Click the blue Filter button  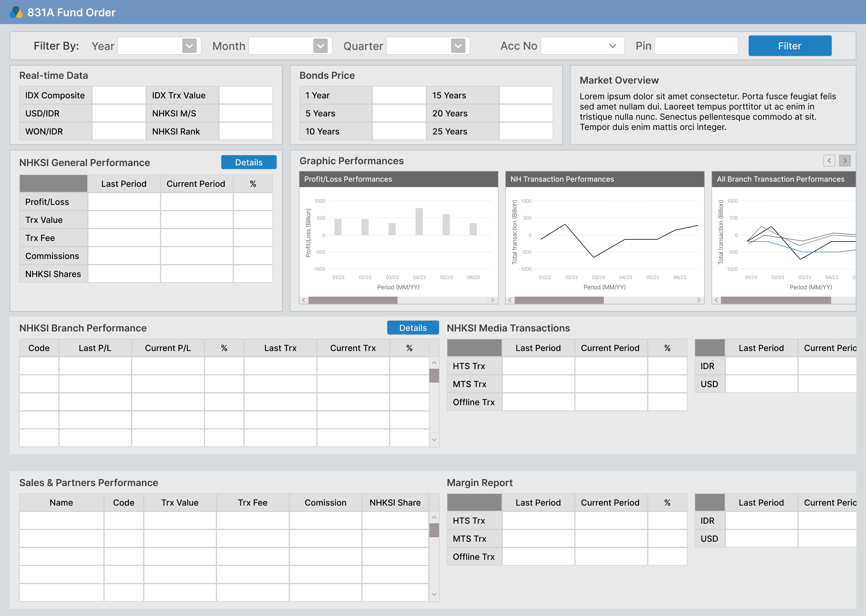tap(790, 46)
